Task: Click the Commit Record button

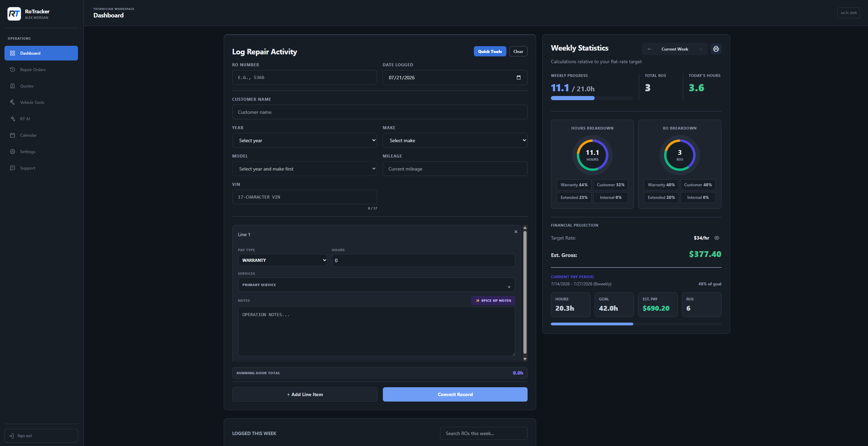Action: click(455, 394)
